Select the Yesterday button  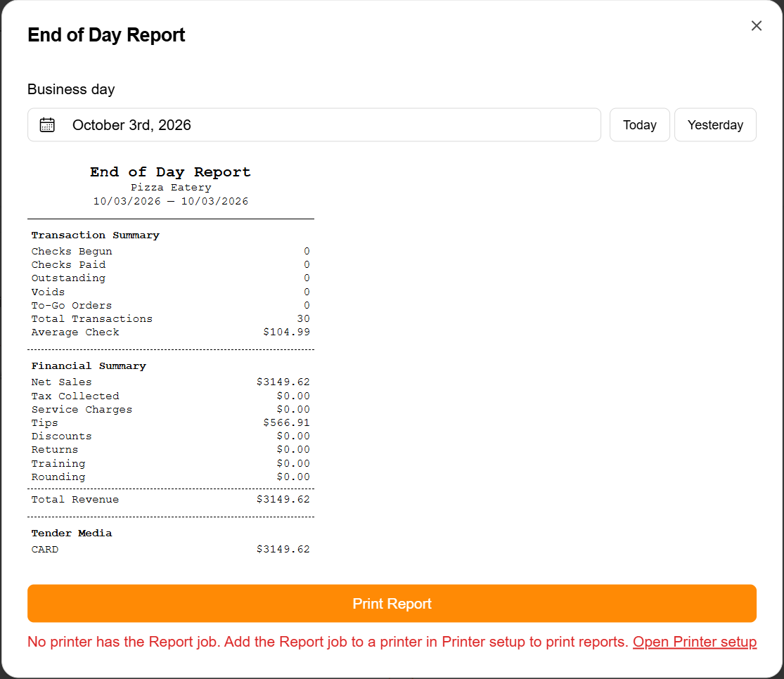(715, 125)
